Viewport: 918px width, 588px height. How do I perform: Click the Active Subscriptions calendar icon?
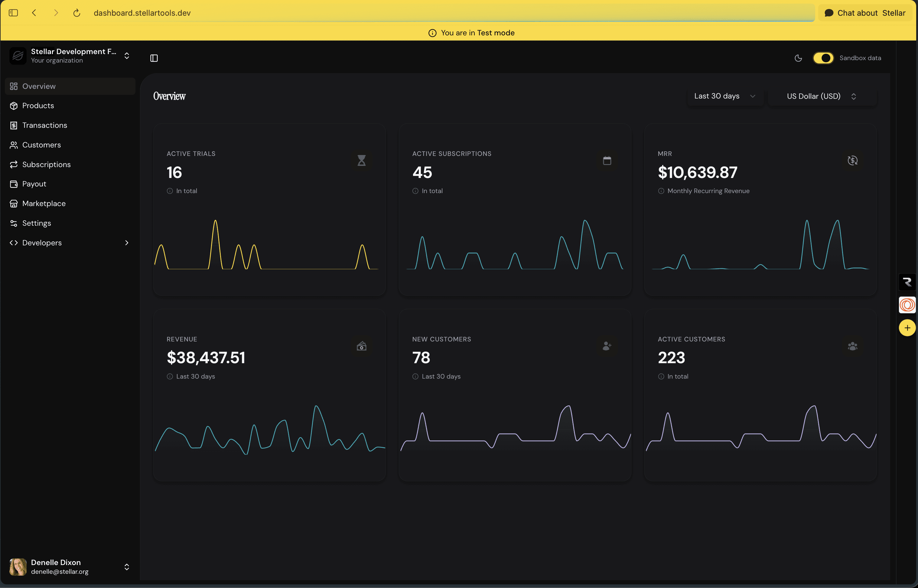point(607,160)
